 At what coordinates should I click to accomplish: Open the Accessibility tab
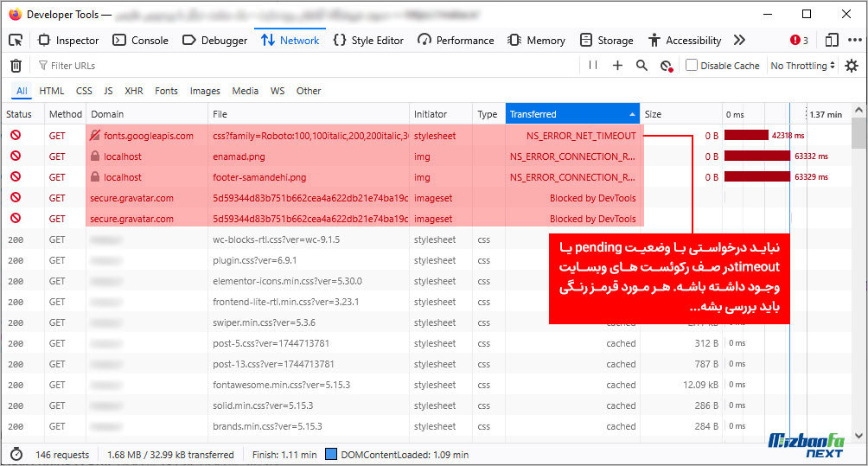685,41
